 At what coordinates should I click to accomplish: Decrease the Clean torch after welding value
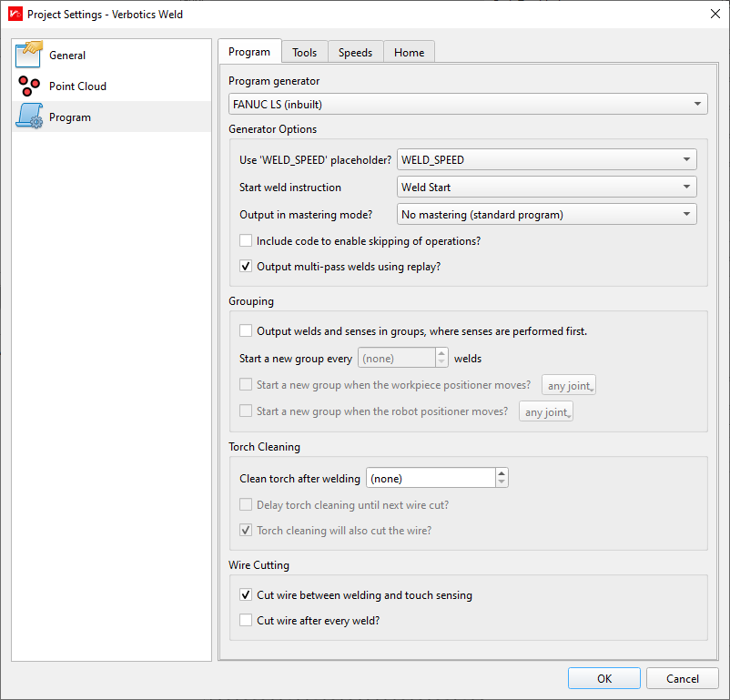pos(502,482)
